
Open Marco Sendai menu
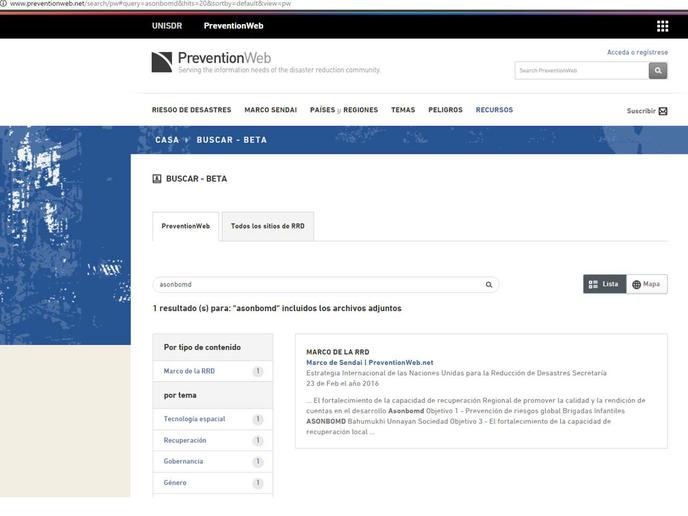[x=271, y=110]
